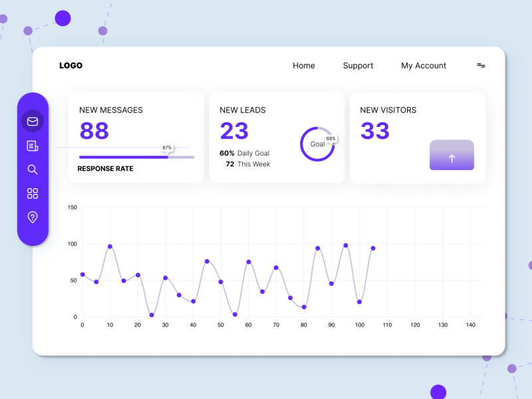Click the 60% Daily Goal text

coord(244,153)
